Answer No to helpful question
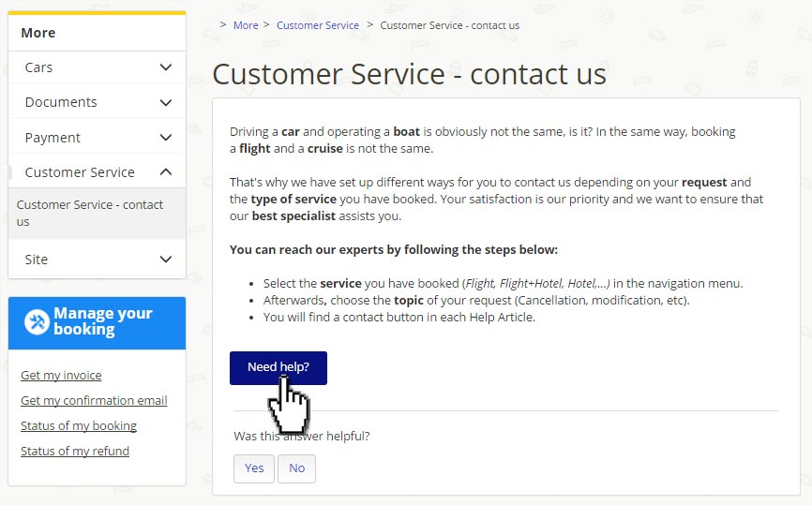 point(296,468)
